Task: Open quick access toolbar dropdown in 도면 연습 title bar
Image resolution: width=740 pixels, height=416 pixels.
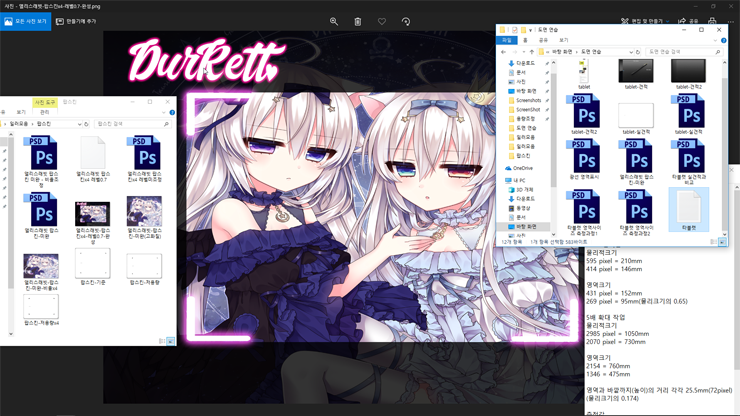Action: [x=530, y=30]
